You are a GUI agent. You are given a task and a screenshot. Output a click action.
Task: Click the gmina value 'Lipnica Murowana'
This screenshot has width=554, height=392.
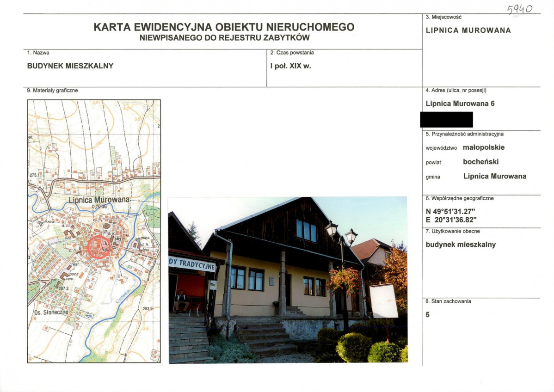click(x=495, y=176)
